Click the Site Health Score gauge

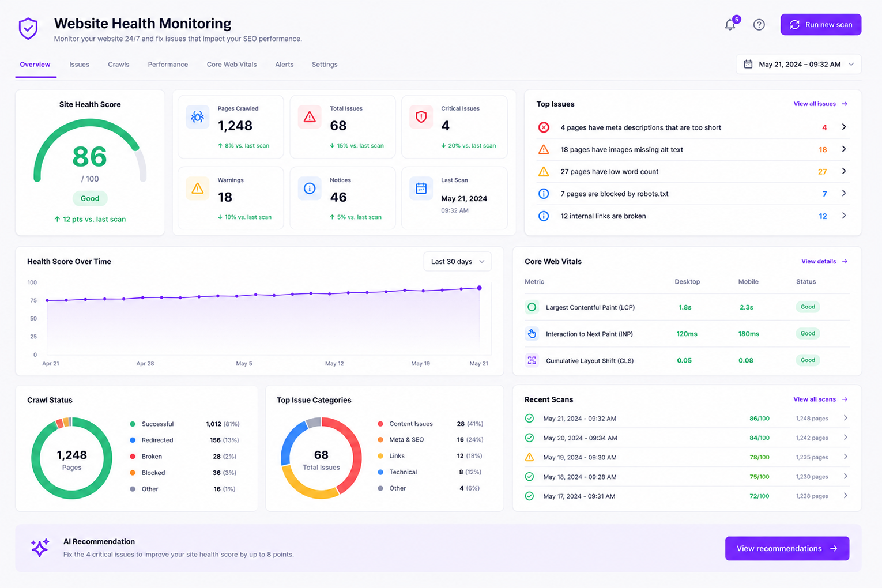point(90,151)
